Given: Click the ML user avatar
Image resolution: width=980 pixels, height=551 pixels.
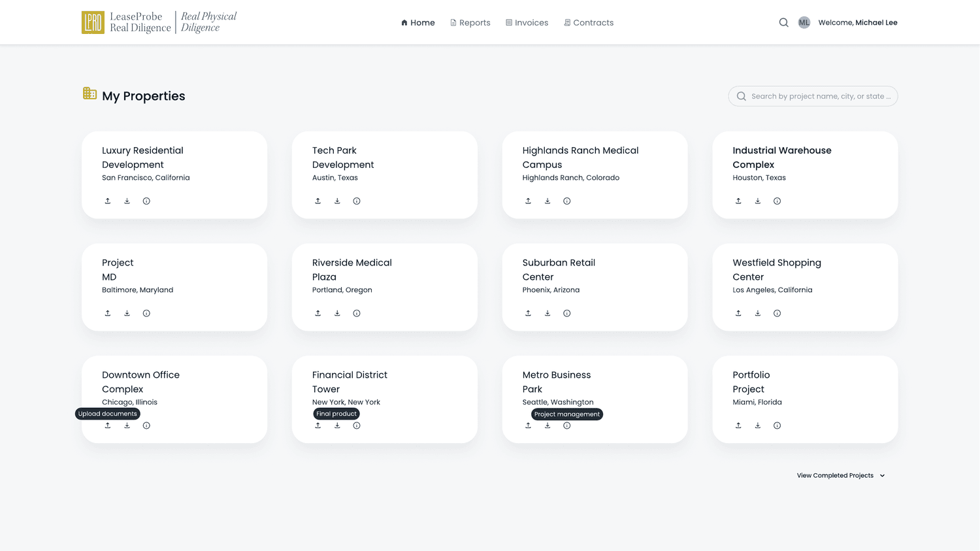Looking at the screenshot, I should (804, 22).
